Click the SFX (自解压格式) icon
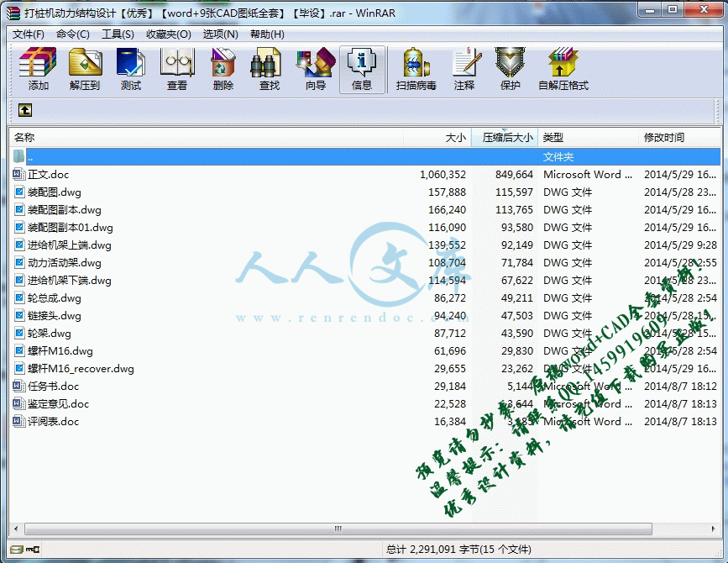728x563 pixels. (x=563, y=69)
